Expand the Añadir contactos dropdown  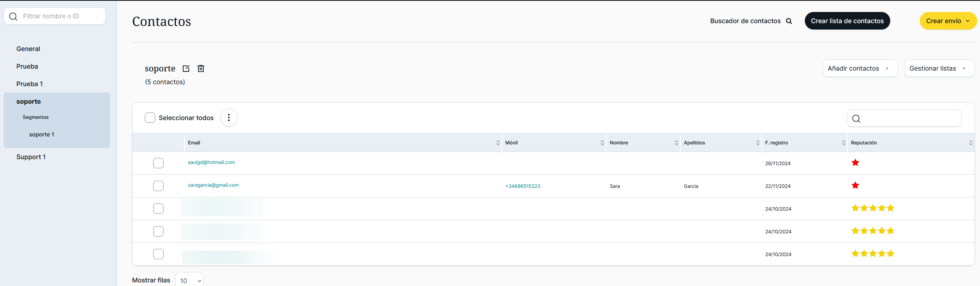(860, 69)
